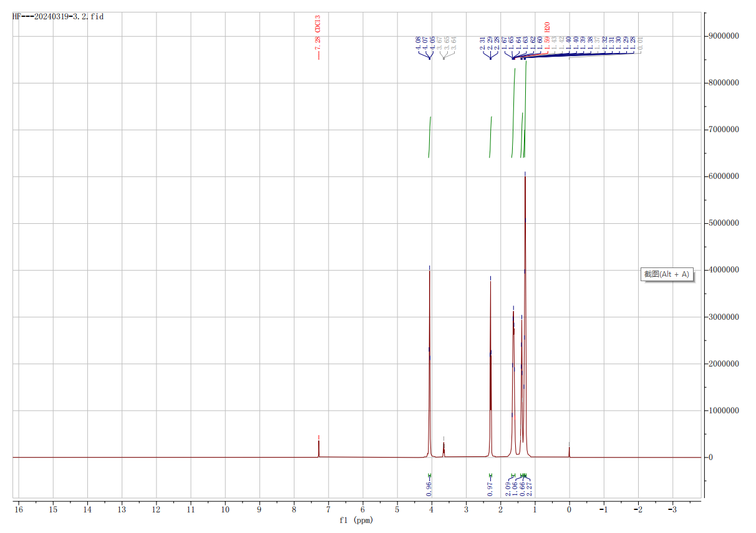The height and width of the screenshot is (533, 756).
Task: Click the 9000000 intensity axis label
Action: pyautogui.click(x=724, y=36)
